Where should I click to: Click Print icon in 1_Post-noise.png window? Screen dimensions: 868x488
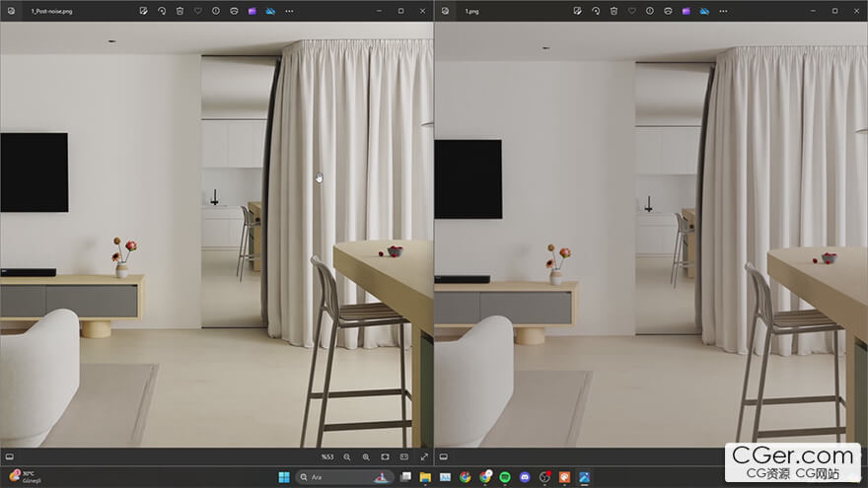tap(234, 11)
